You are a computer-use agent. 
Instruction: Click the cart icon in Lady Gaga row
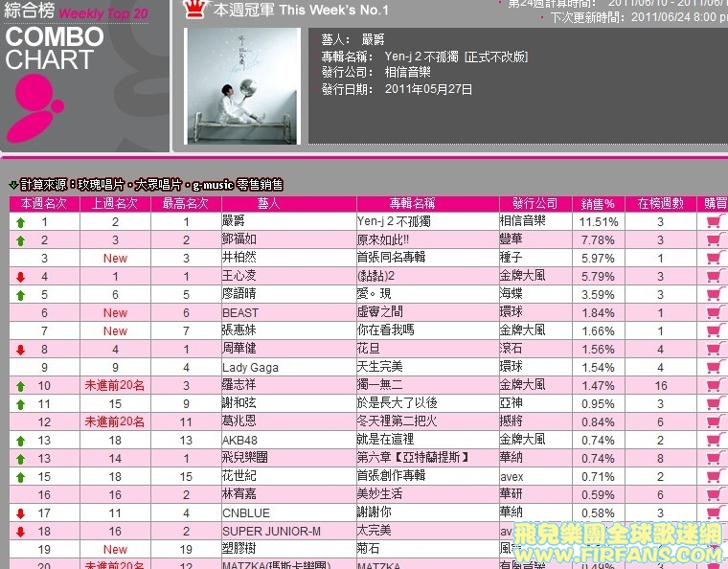(715, 367)
